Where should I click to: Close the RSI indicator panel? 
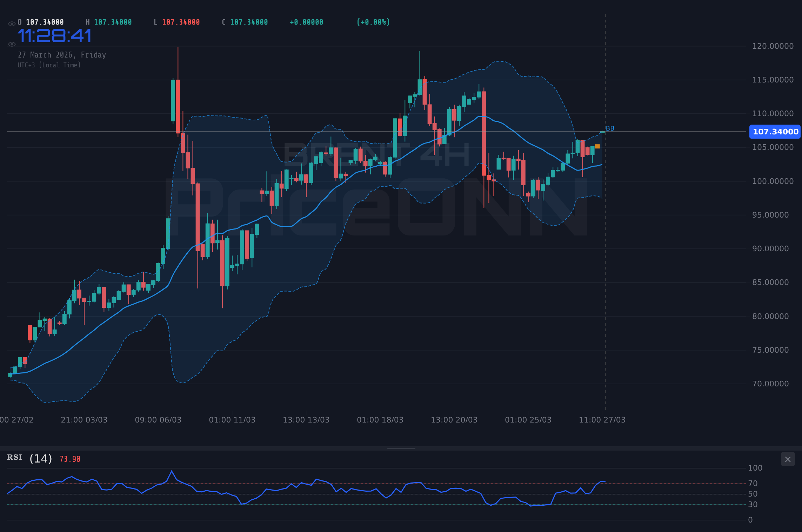(x=787, y=459)
